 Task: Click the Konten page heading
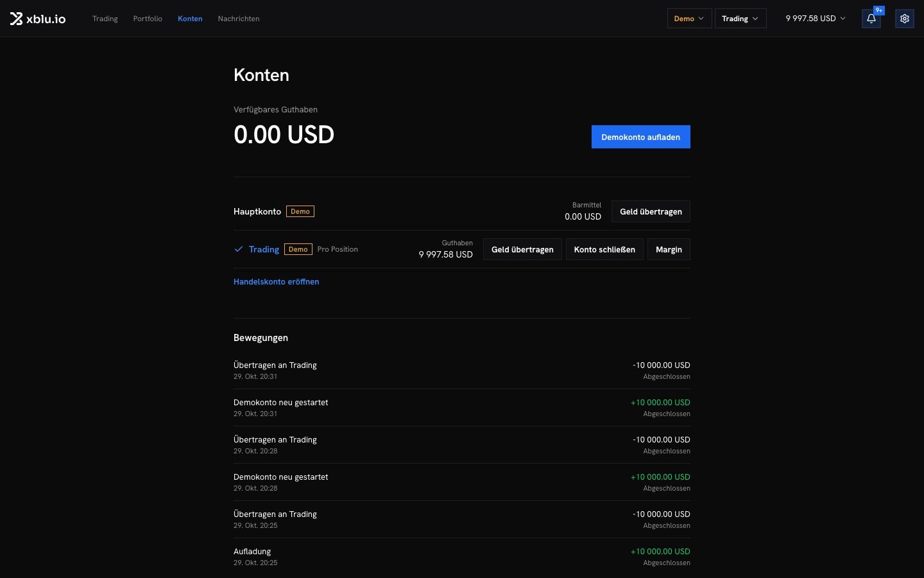tap(261, 75)
